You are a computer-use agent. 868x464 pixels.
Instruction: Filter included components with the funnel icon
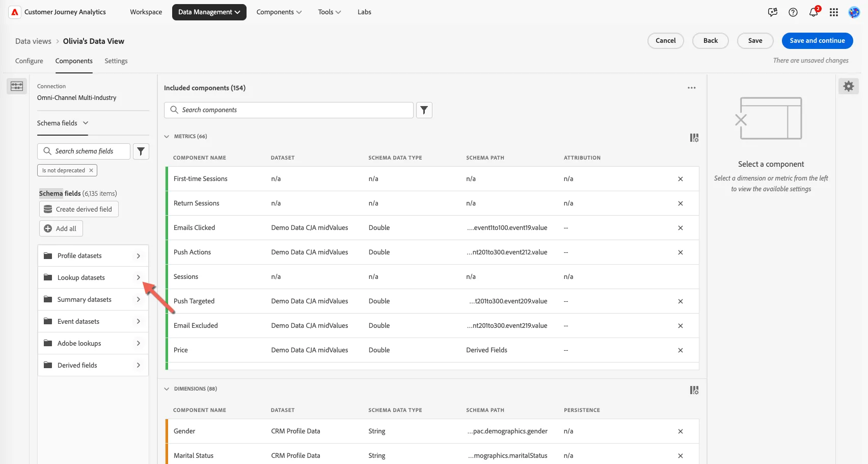pyautogui.click(x=424, y=110)
